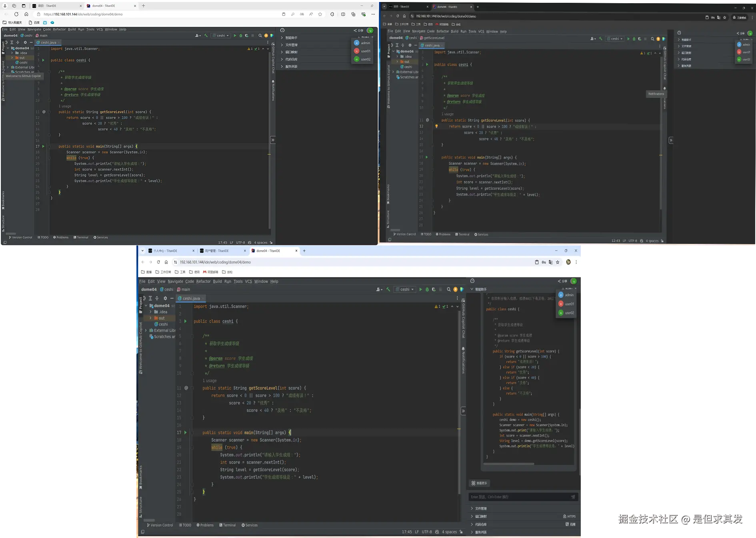Open the ceshi run configuration dropdown, bottom window

pyautogui.click(x=405, y=289)
